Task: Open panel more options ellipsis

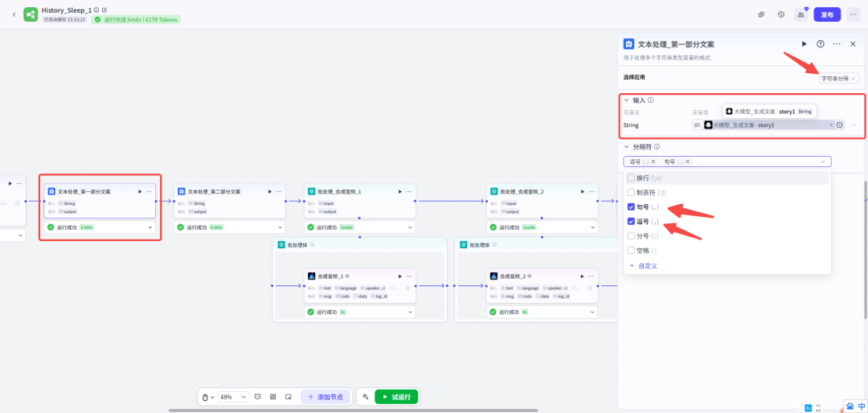Action: (837, 43)
